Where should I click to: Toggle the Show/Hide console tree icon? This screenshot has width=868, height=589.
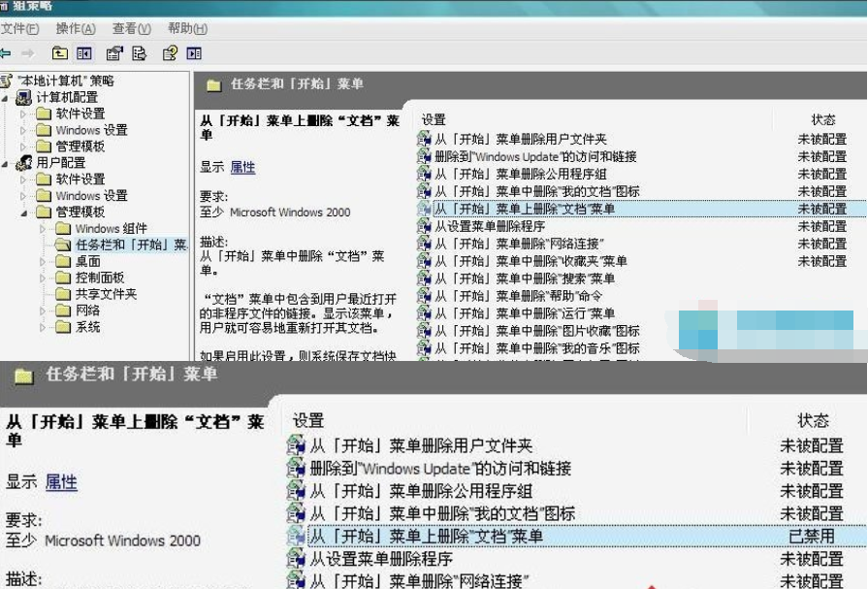(x=84, y=53)
